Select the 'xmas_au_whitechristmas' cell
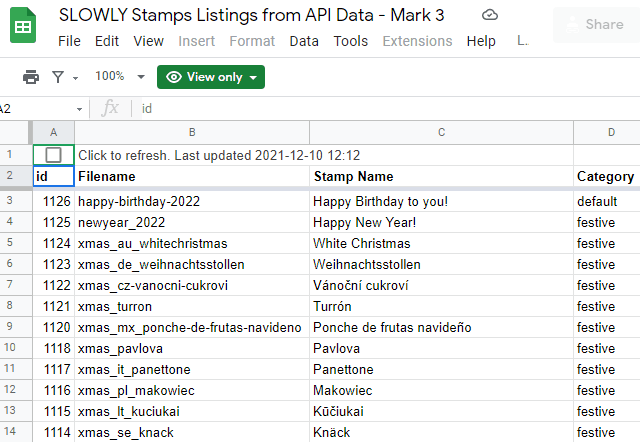Screen dimensions: 640x442 [x=192, y=243]
